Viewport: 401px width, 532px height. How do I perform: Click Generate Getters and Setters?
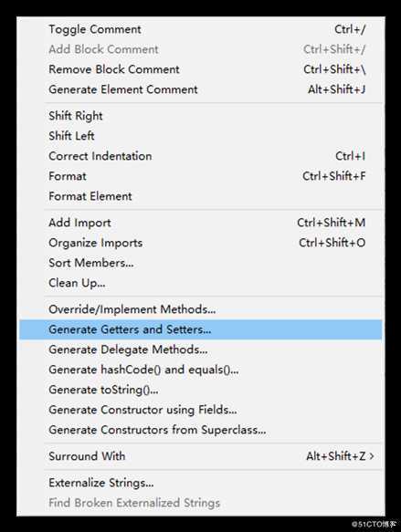[x=200, y=329]
